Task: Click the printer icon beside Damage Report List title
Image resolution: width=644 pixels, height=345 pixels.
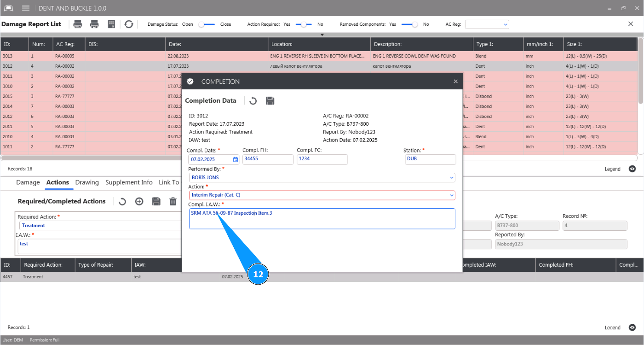Action: click(78, 24)
